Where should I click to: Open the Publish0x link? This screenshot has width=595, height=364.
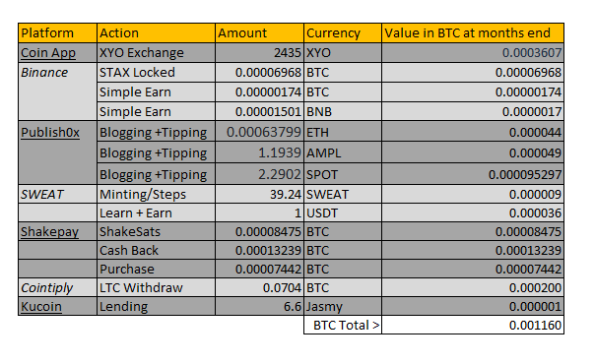tap(50, 132)
